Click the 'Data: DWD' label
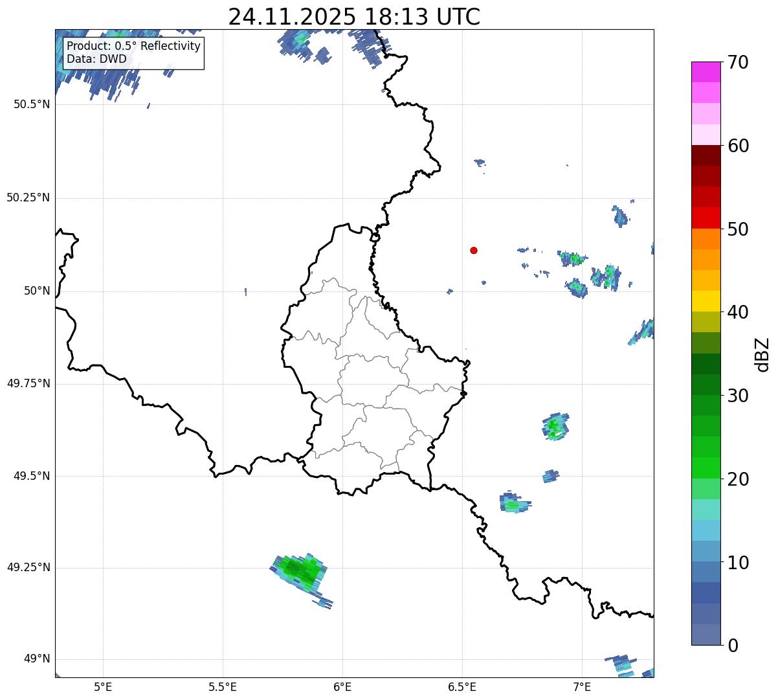 tap(96, 59)
